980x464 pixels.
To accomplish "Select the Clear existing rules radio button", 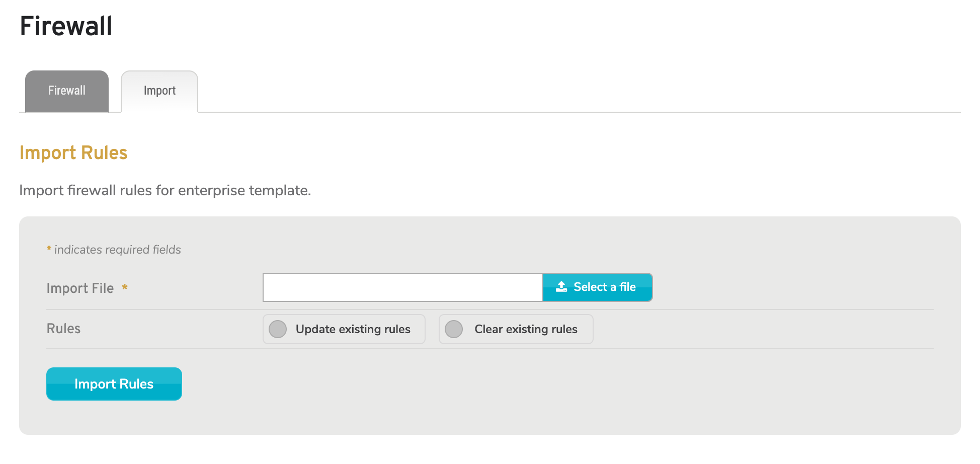I will (454, 329).
